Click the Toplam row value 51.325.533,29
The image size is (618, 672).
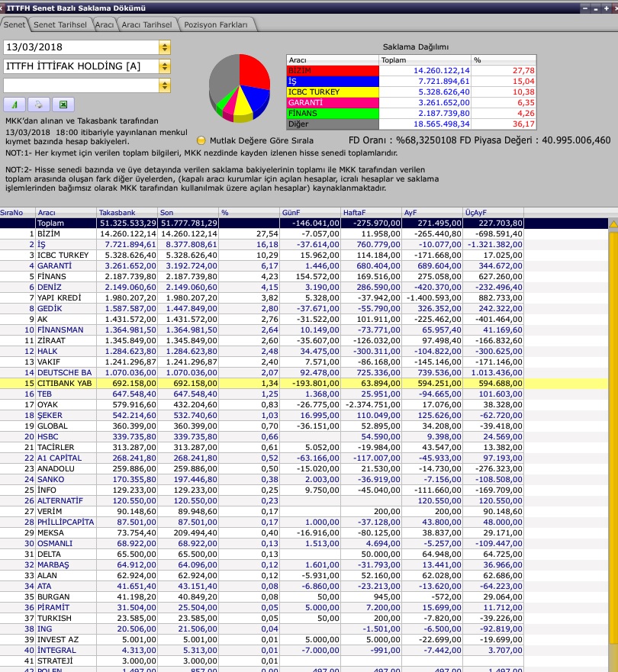coord(127,223)
